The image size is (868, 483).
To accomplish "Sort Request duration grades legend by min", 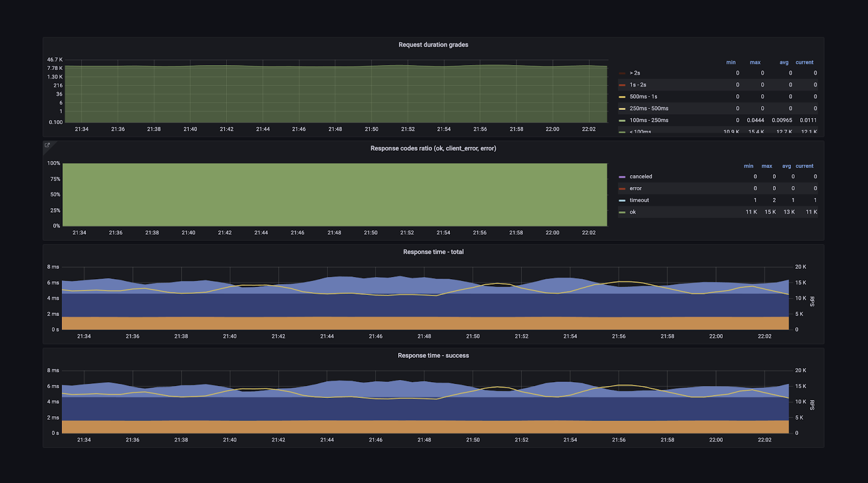I will 731,62.
